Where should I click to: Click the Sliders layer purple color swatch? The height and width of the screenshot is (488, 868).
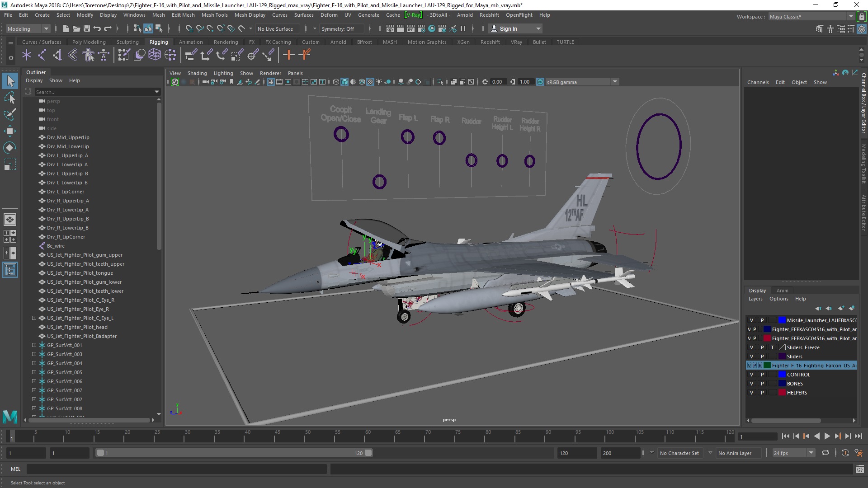click(x=782, y=357)
